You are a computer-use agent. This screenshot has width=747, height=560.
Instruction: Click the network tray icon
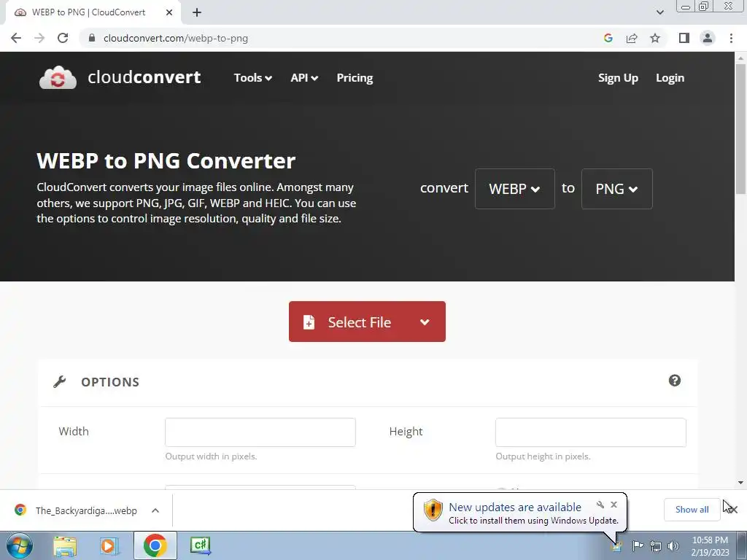656,546
